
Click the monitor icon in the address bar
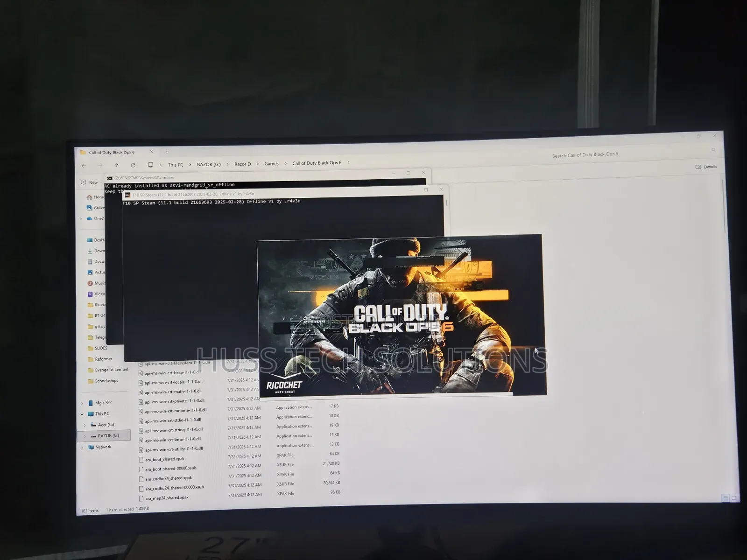point(150,165)
